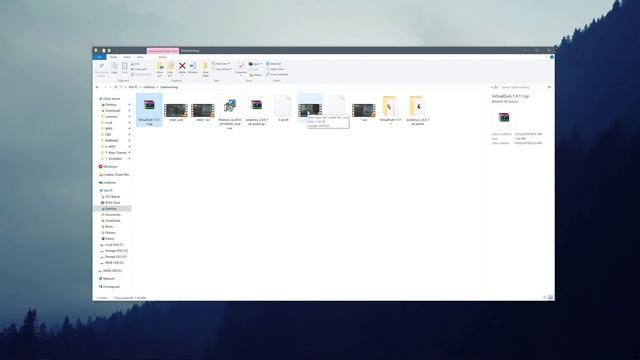
Task: Click the address bar refresh icon
Action: [496, 87]
